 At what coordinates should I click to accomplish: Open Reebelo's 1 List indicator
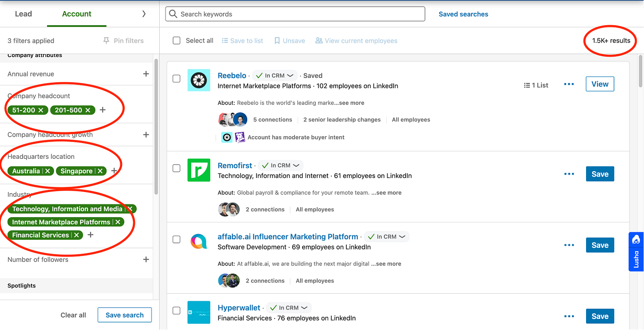coord(536,85)
